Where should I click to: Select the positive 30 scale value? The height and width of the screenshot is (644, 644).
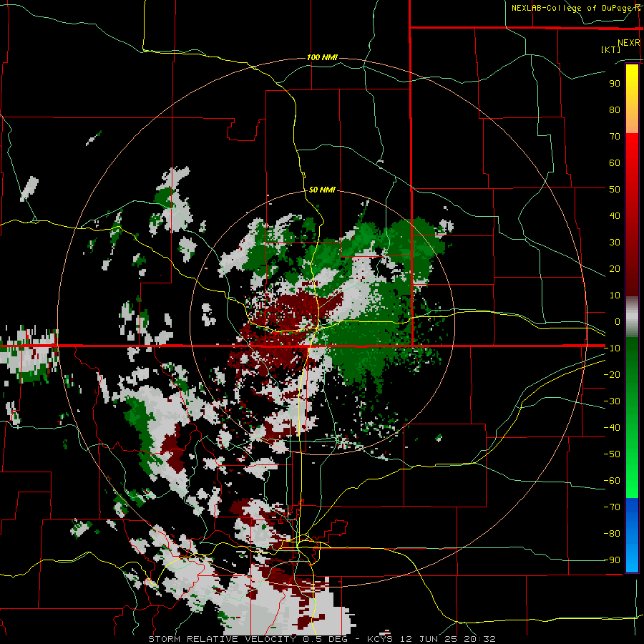pyautogui.click(x=615, y=243)
